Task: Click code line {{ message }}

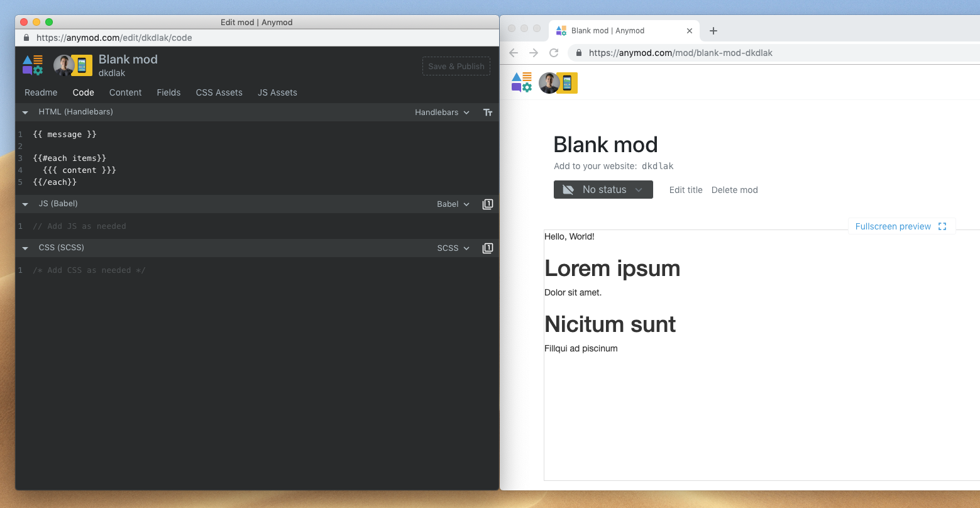Action: coord(65,135)
